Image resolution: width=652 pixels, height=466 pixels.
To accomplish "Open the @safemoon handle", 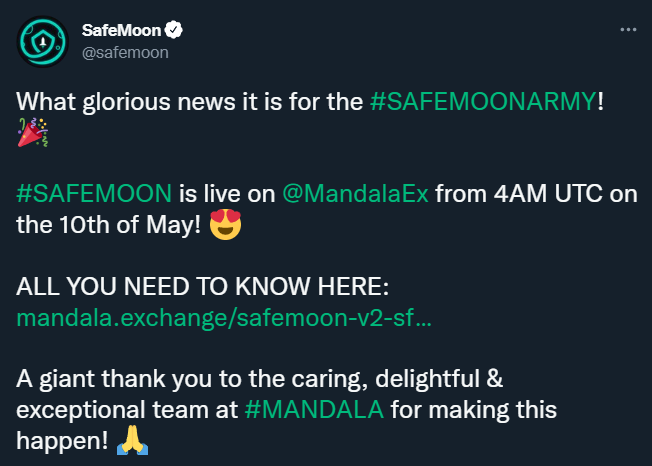I will (x=125, y=53).
